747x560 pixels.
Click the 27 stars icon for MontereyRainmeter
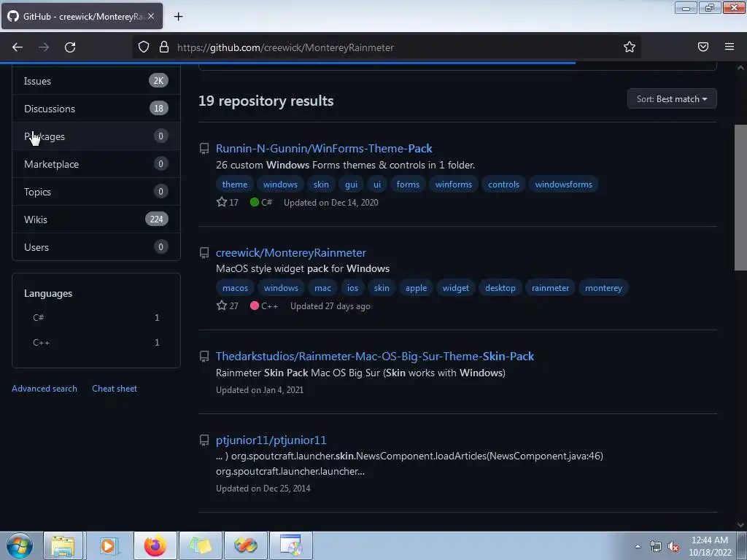222,306
